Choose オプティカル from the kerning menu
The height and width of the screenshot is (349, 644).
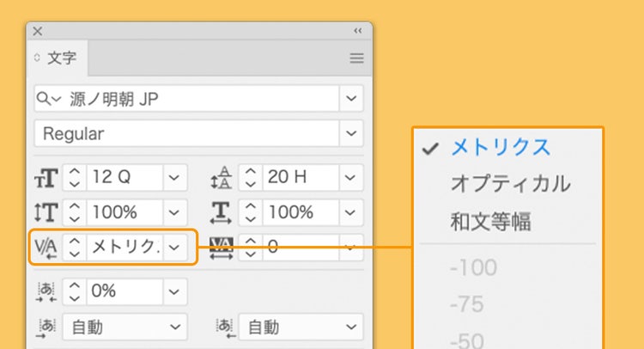point(511,183)
